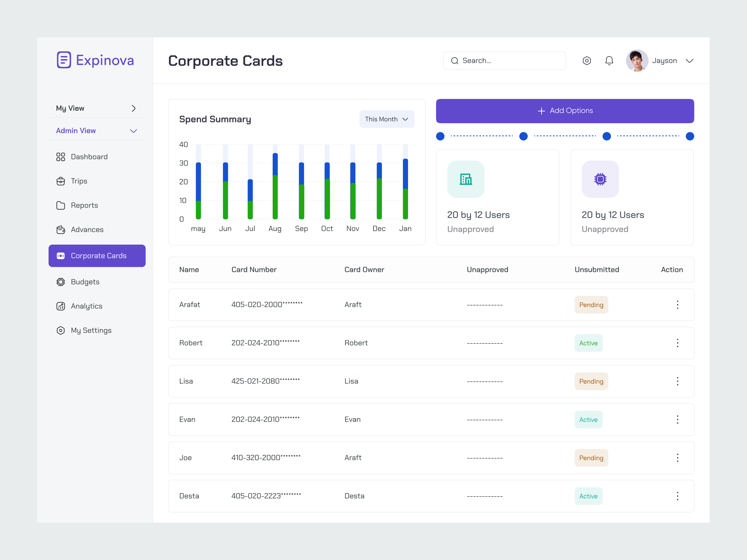Click the teal building icon card
Screen dimensions: 747x560
pos(466,179)
